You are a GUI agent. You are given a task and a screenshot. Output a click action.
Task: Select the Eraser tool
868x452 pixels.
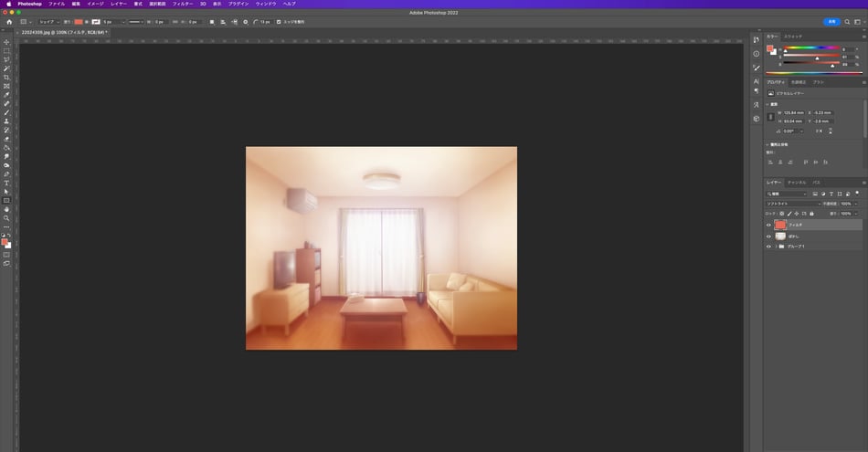click(x=6, y=139)
